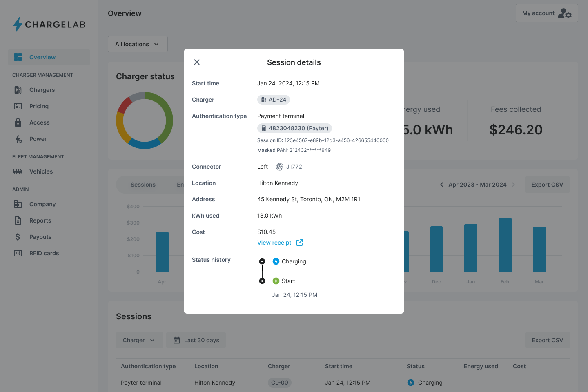Viewport: 588px width, 392px height.
Task: Click the CL-00 charger chip in table
Action: [x=280, y=383]
